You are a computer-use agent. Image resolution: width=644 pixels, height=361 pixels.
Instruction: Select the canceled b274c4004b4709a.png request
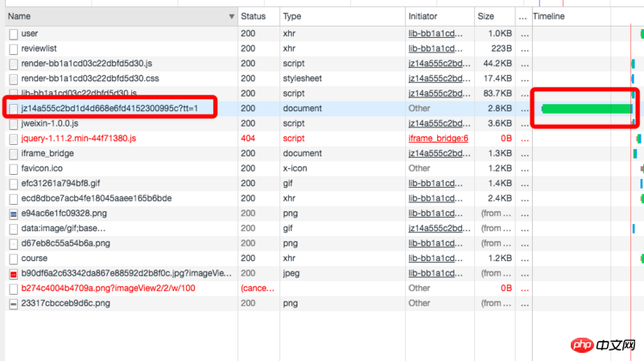pos(97,288)
